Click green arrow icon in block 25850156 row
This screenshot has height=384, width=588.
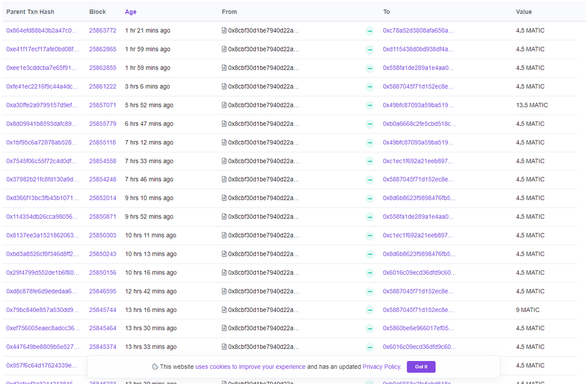370,273
